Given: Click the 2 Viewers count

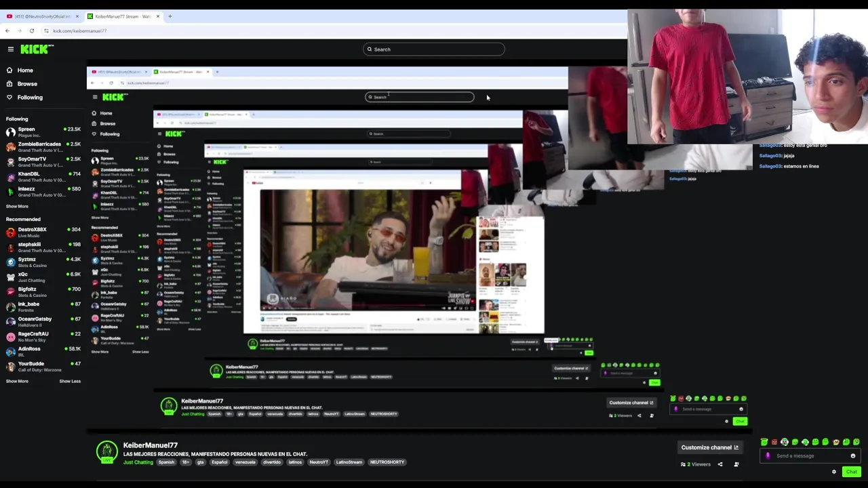Looking at the screenshot, I should [696, 464].
